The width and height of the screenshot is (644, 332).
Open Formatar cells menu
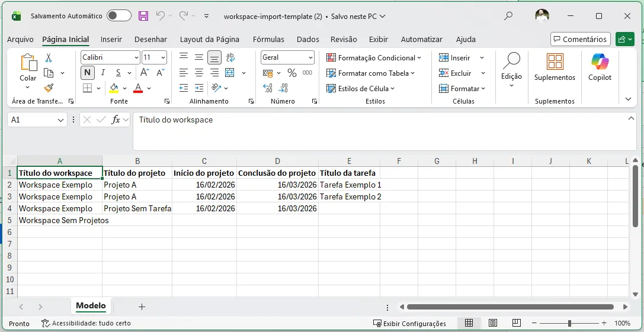click(462, 88)
